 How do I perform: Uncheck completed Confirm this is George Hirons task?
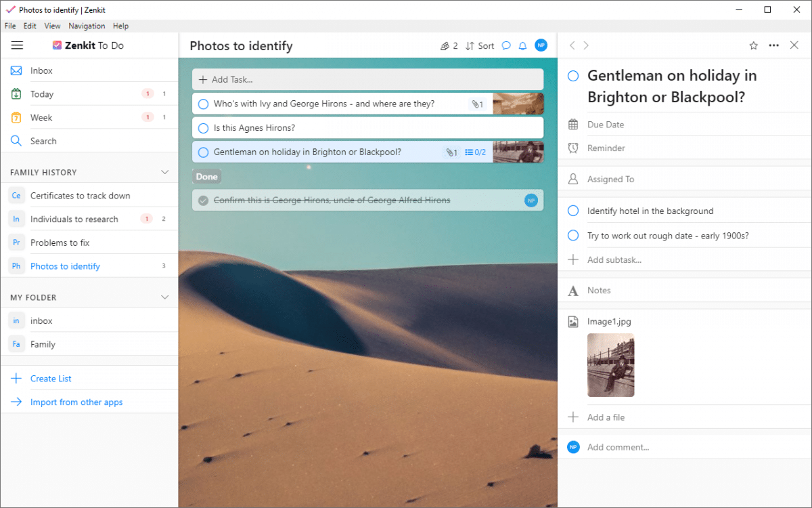pos(203,200)
